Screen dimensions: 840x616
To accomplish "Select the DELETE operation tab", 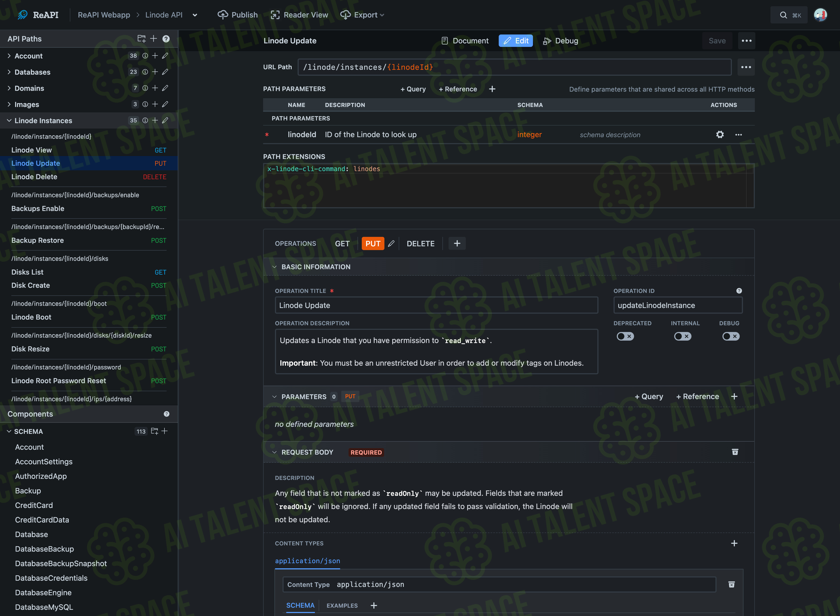I will tap(420, 244).
